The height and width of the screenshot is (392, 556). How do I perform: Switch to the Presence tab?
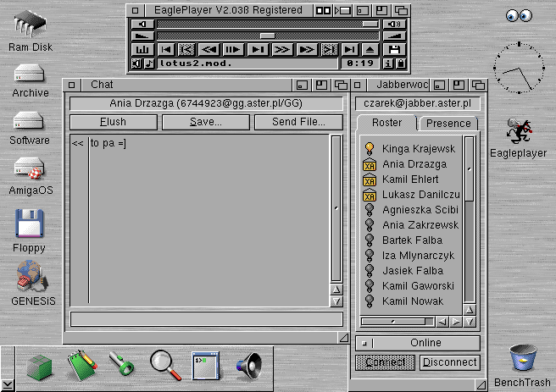point(448,124)
